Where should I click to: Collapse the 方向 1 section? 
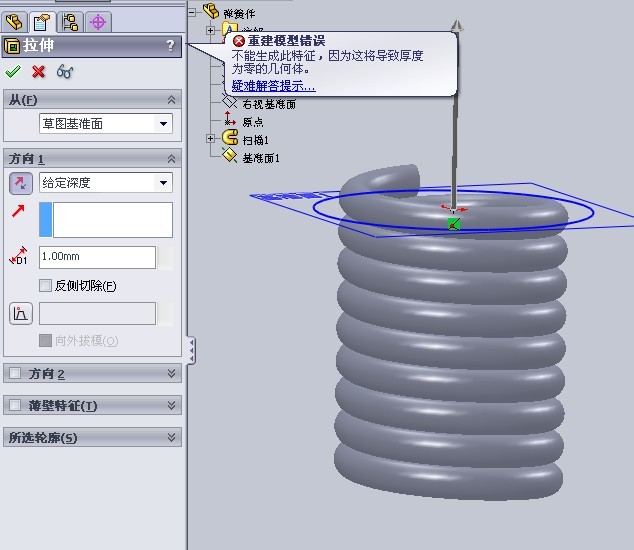tap(171, 159)
